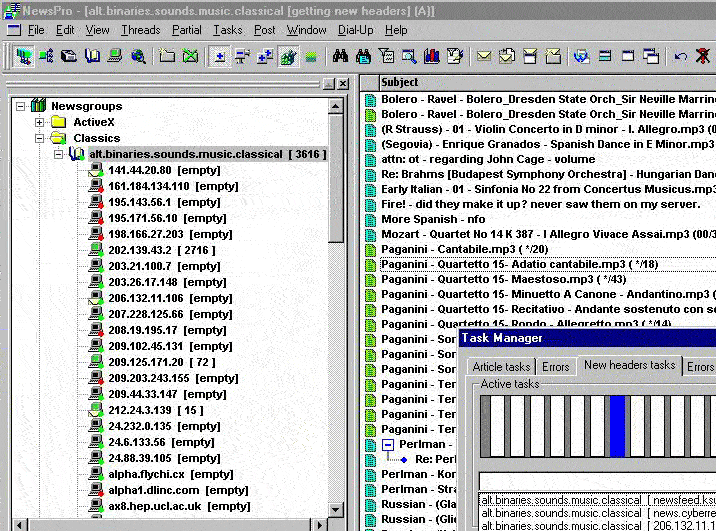Viewport: 716px width, 531px height.
Task: Open the Dial-Up menu
Action: (355, 30)
